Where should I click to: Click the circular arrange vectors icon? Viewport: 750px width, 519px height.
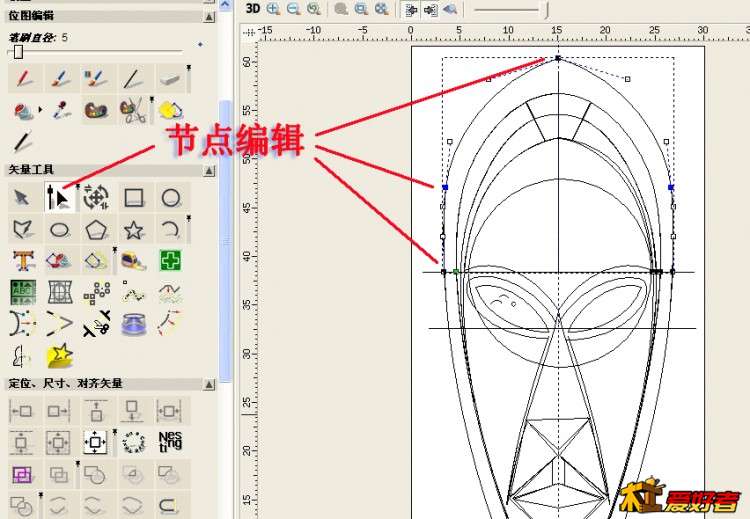133,442
